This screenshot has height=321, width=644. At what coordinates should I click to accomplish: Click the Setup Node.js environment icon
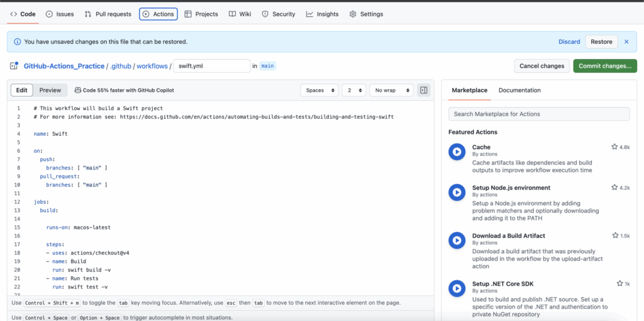[457, 192]
